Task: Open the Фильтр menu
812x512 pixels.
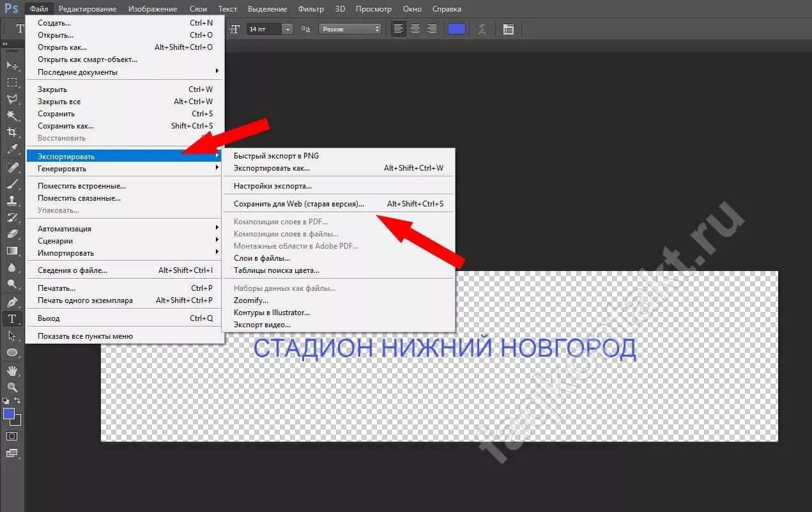Action: (311, 9)
